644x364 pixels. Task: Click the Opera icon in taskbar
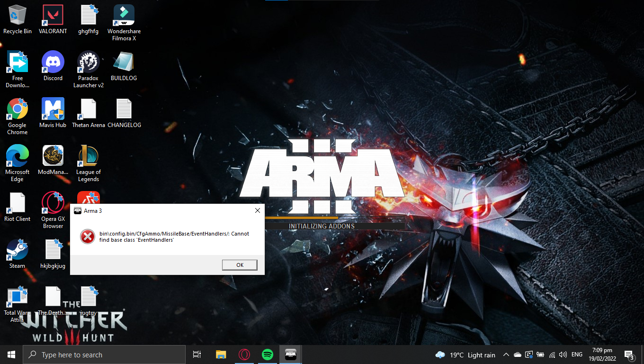(244, 355)
